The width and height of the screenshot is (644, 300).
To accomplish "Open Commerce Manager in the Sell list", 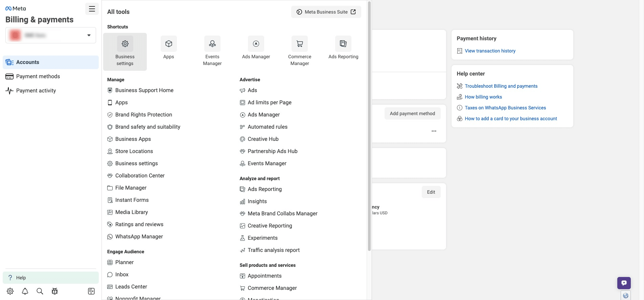I will pyautogui.click(x=268, y=288).
